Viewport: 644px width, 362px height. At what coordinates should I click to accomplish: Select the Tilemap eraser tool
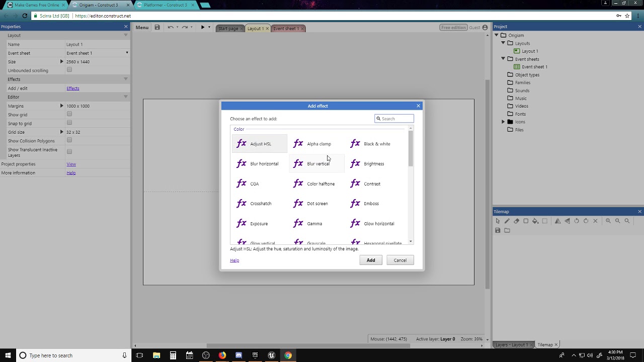tap(516, 221)
